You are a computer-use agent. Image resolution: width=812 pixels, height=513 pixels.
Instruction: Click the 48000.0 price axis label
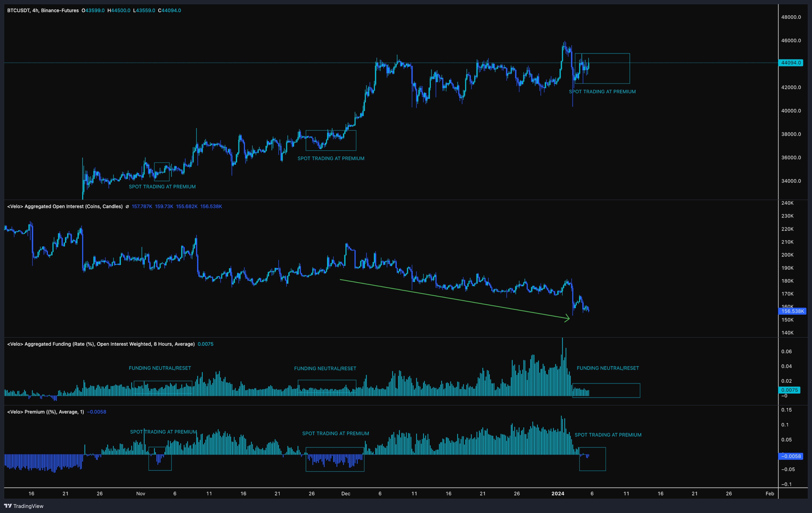[x=791, y=17]
